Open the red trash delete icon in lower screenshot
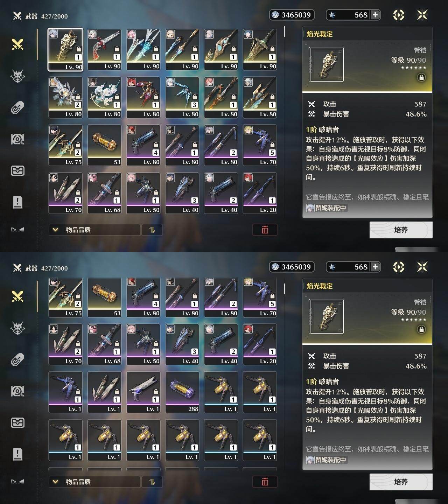This screenshot has height=504, width=448. click(x=265, y=482)
